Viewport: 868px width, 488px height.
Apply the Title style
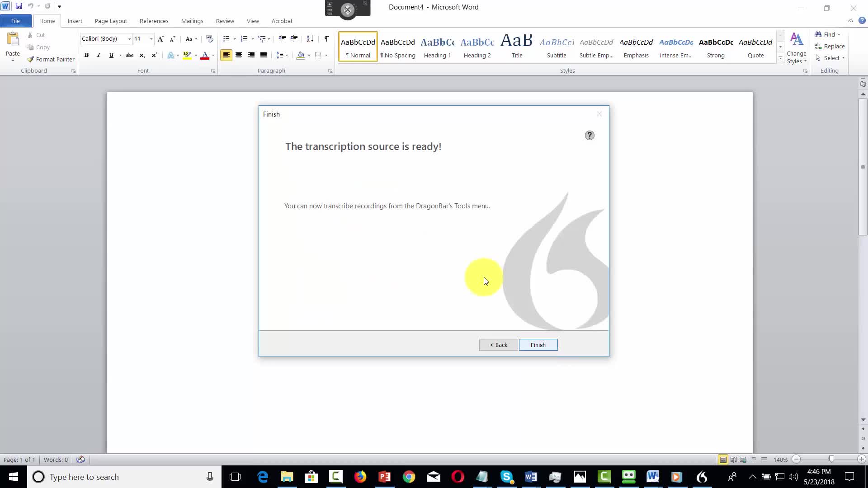517,47
